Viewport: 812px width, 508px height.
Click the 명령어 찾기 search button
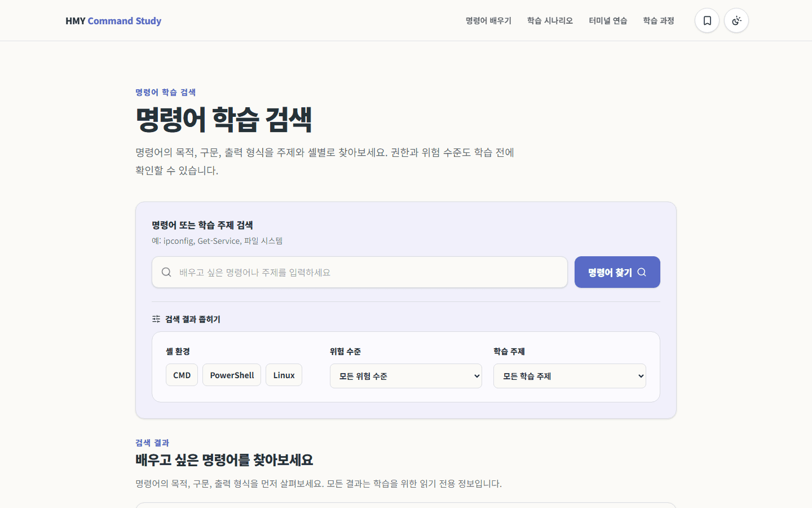[617, 272]
